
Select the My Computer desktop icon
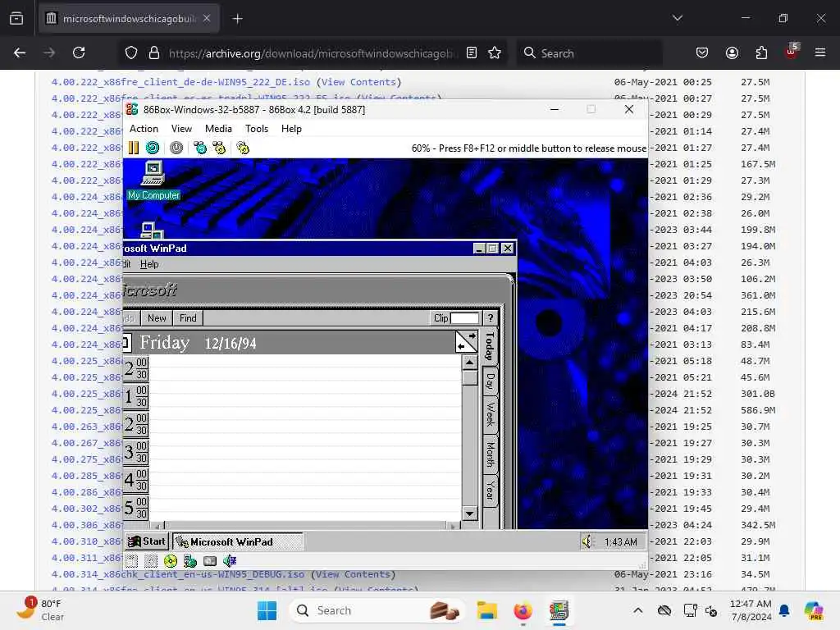pyautogui.click(x=153, y=180)
